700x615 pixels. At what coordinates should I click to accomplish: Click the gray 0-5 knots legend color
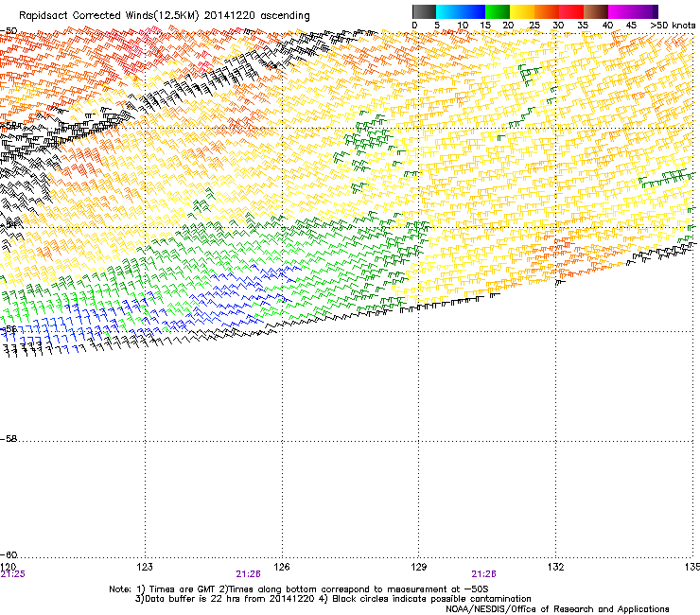pos(424,11)
